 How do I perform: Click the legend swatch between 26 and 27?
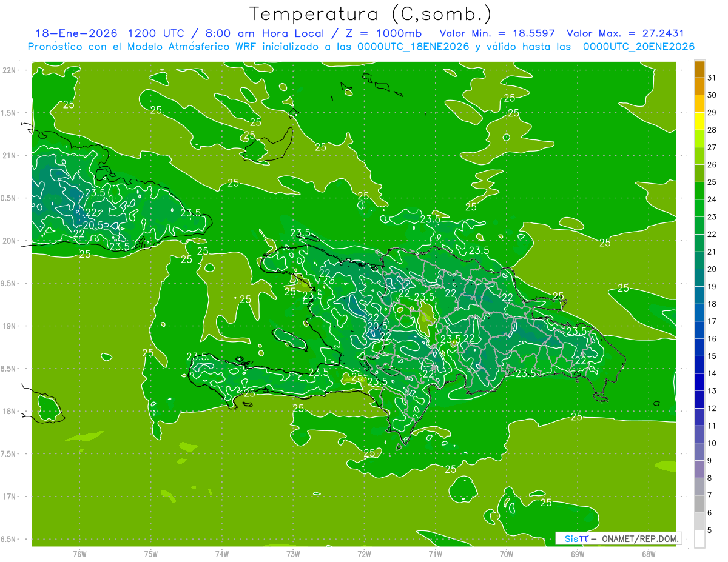pyautogui.click(x=699, y=156)
